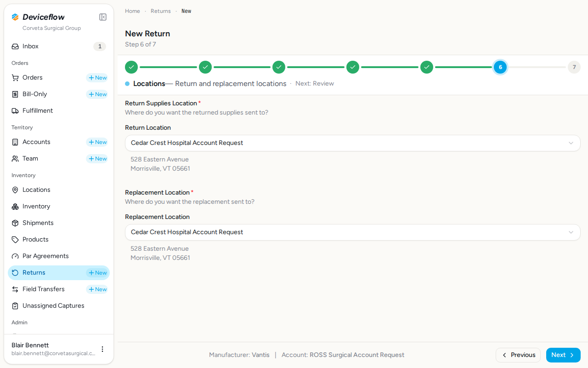Click Account: ROSS Surgical Account Request text
Image resolution: width=588 pixels, height=368 pixels.
343,355
